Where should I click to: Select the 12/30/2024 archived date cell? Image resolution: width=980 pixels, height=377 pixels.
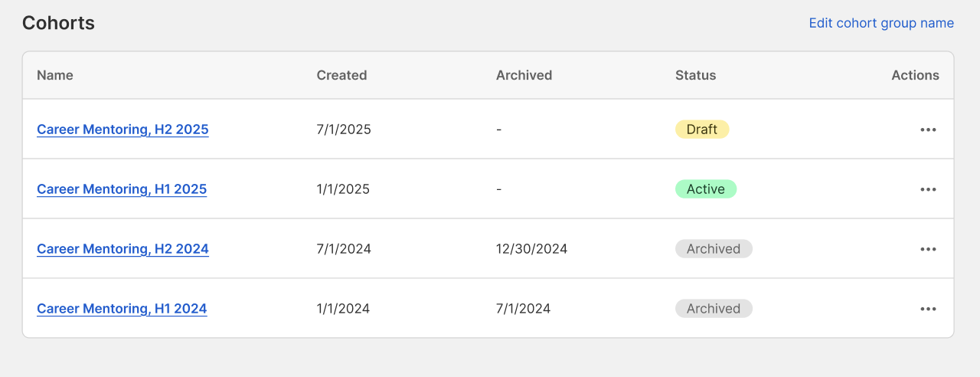(532, 249)
